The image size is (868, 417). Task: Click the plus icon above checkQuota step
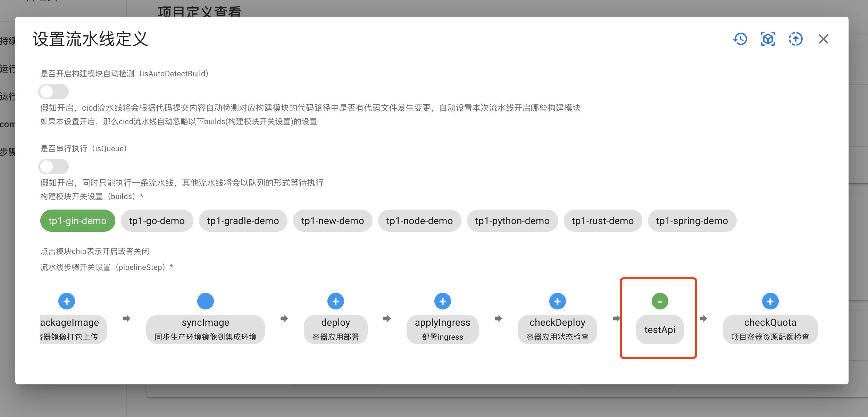tap(770, 301)
